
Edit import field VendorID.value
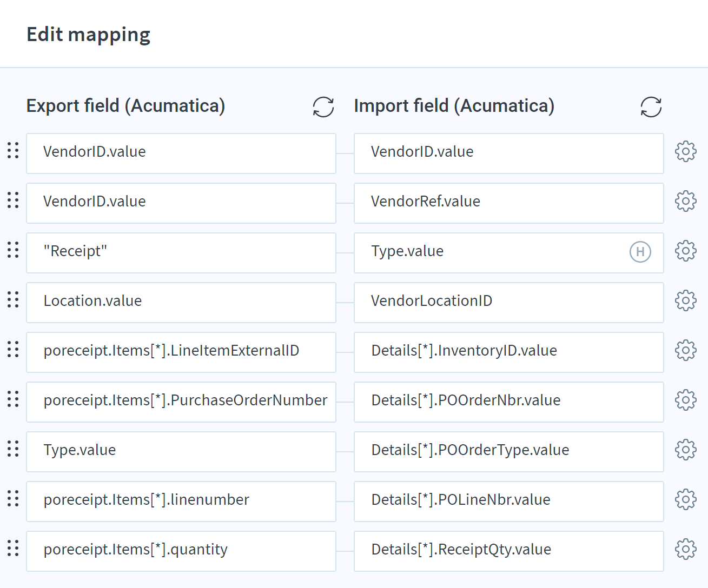pos(509,153)
